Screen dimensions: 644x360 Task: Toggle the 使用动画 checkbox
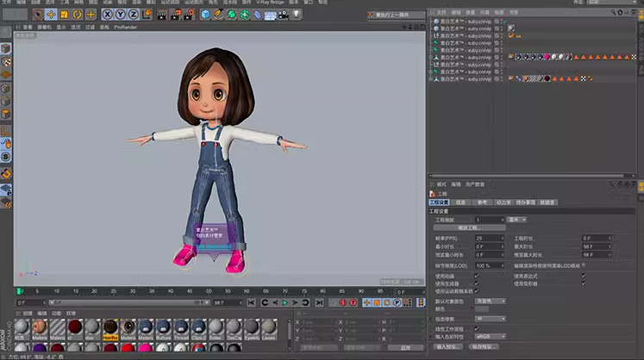(x=477, y=276)
